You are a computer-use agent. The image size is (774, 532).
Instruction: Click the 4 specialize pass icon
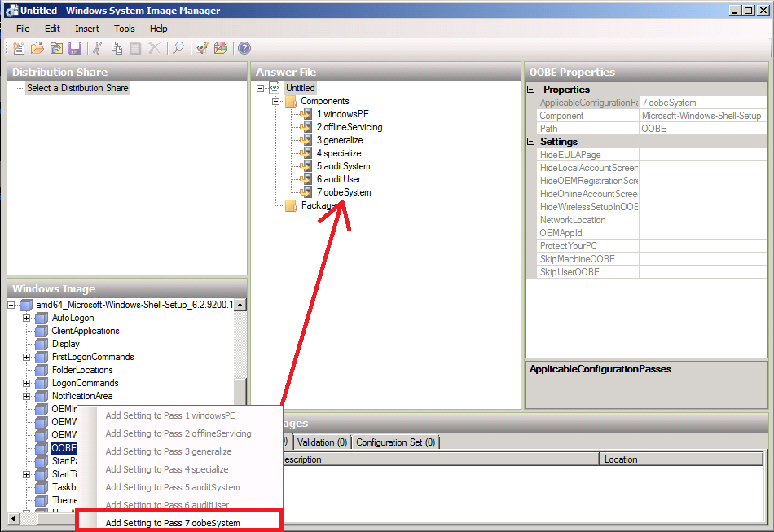306,153
